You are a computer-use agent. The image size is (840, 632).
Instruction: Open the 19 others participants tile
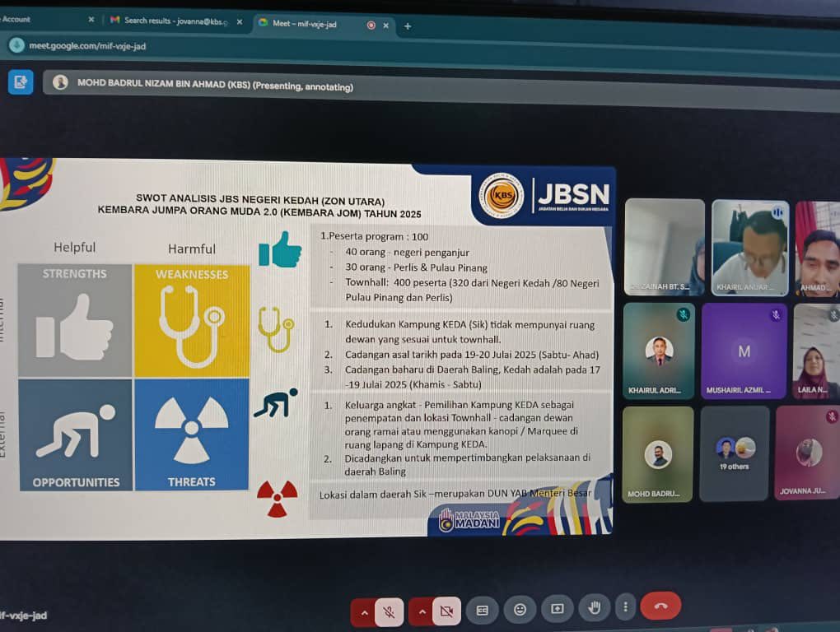[x=734, y=453]
